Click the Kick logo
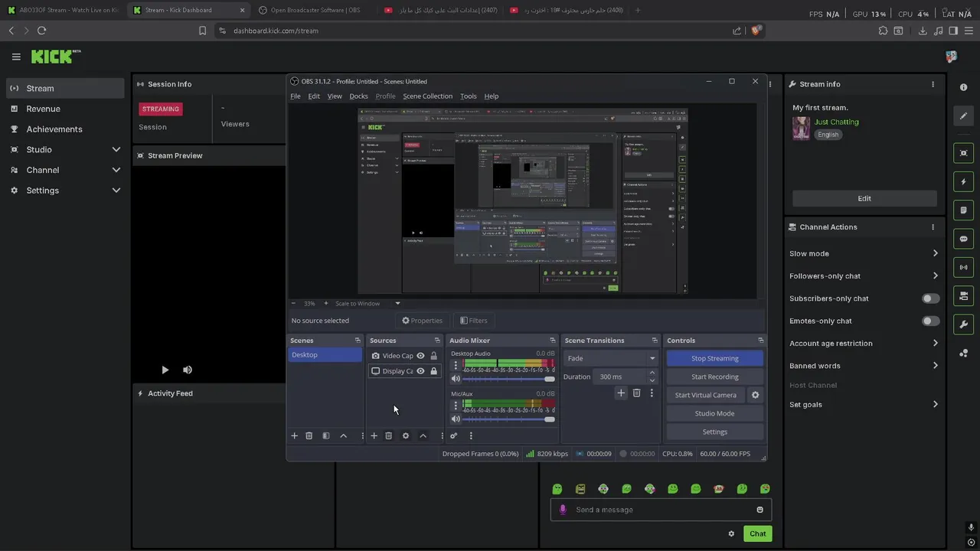980x551 pixels. pos(55,57)
